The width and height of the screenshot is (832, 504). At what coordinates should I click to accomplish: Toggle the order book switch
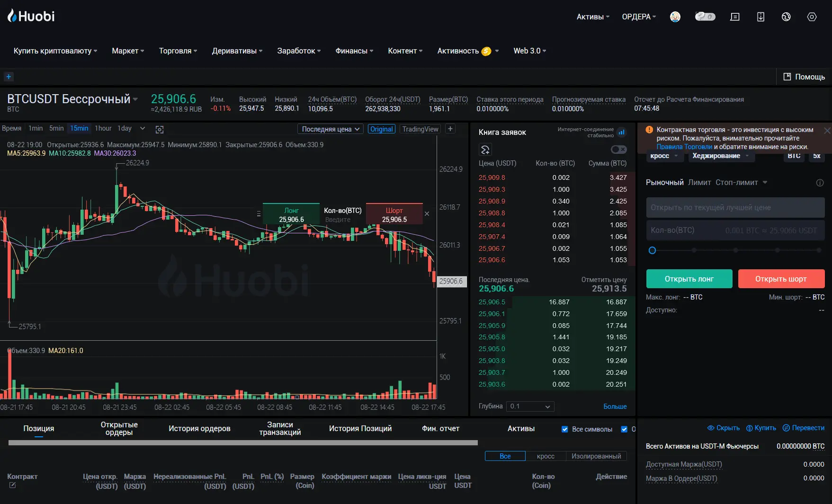(x=618, y=150)
